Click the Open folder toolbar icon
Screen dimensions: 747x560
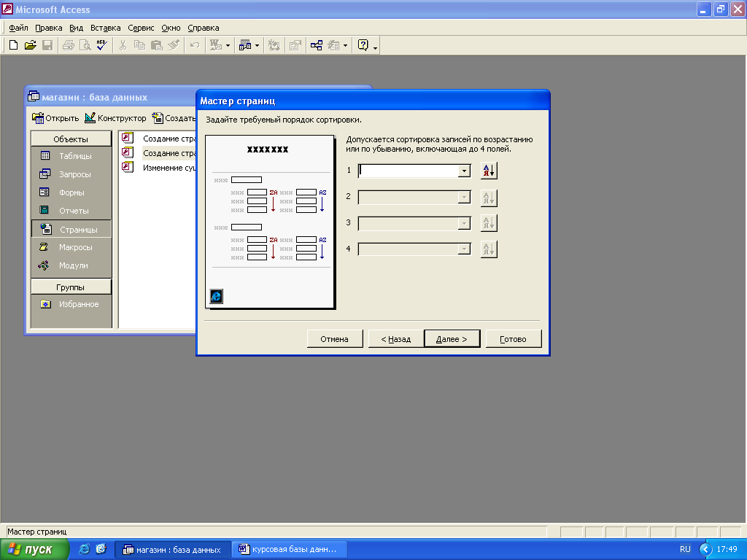click(x=30, y=45)
